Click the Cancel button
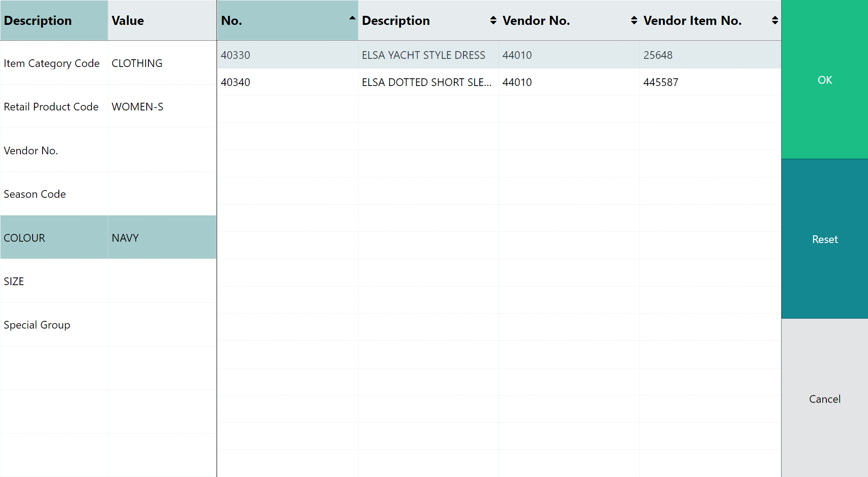Screen dimensions: 868x477 pos(824,399)
